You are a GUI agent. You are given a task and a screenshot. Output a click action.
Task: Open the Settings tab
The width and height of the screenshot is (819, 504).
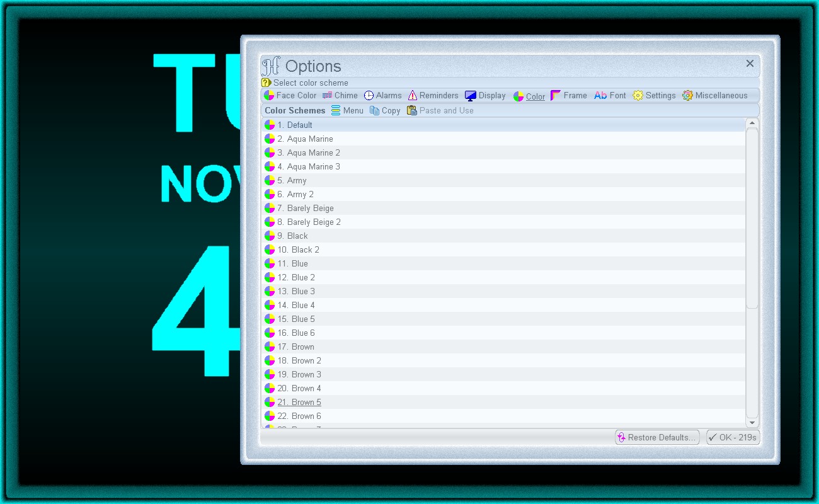click(654, 96)
